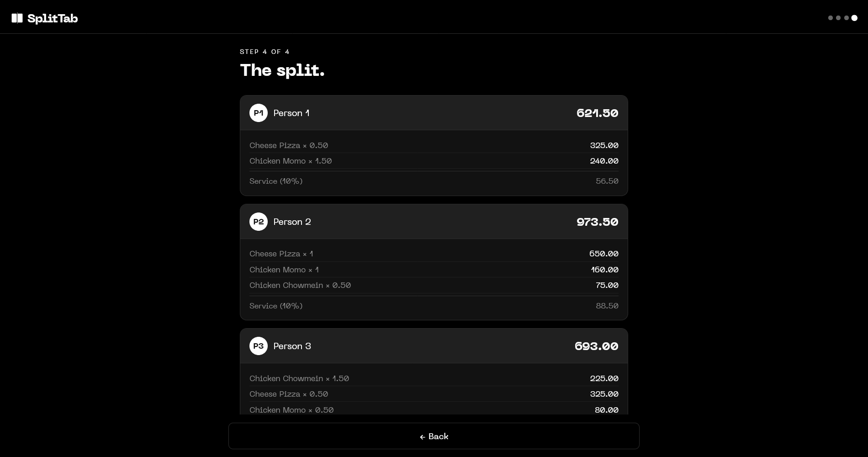The image size is (868, 457).
Task: Click the back arrow icon inside the Back button
Action: pos(422,437)
